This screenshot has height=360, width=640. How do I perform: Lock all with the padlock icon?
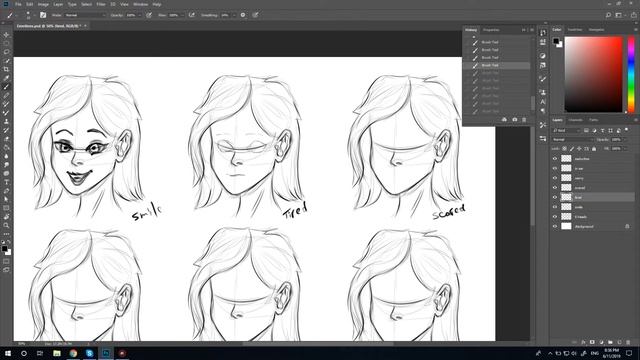pyautogui.click(x=594, y=149)
